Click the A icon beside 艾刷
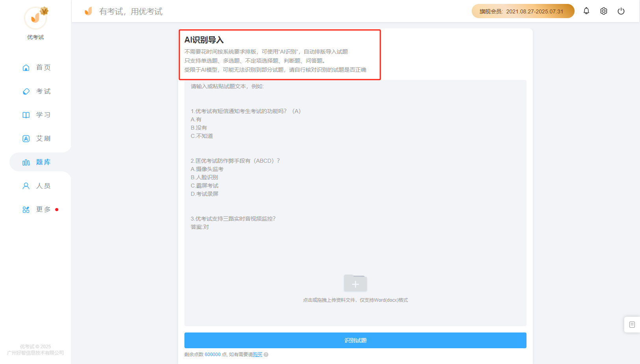This screenshot has height=364, width=640. 26,139
